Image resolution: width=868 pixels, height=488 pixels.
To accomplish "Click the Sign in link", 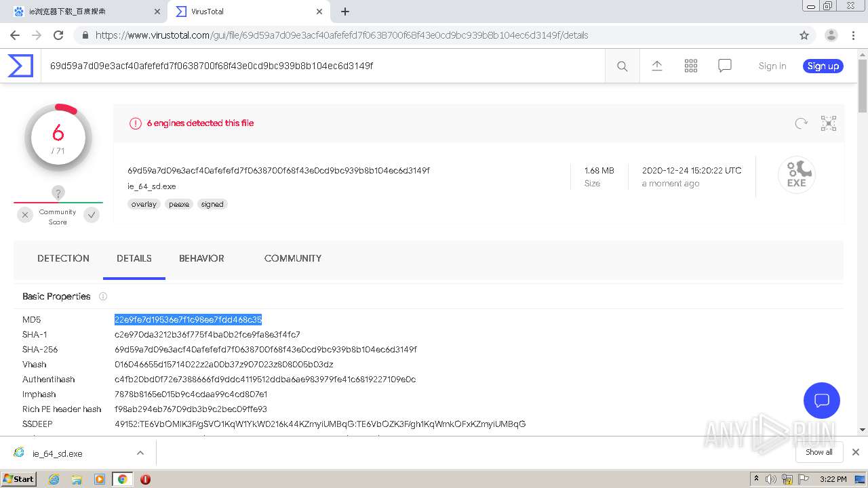I will coord(772,66).
